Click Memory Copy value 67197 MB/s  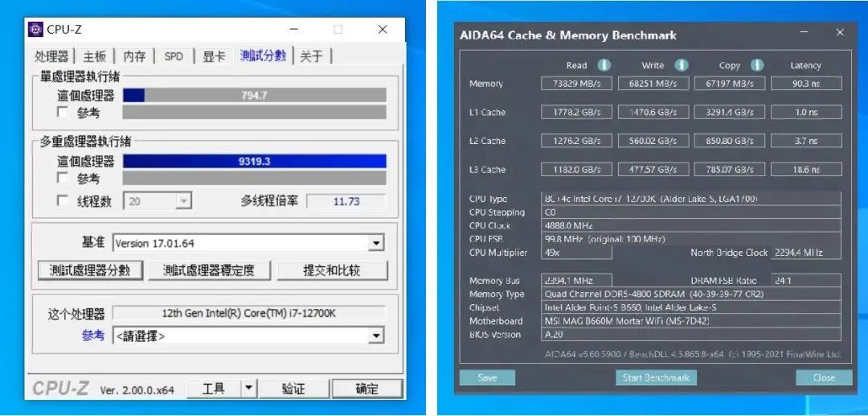pos(730,84)
